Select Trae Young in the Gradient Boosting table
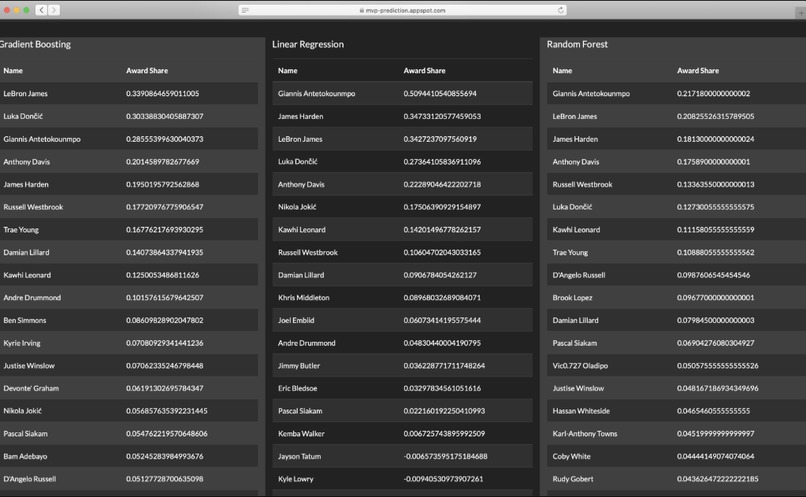The height and width of the screenshot is (497, 806). coord(21,230)
